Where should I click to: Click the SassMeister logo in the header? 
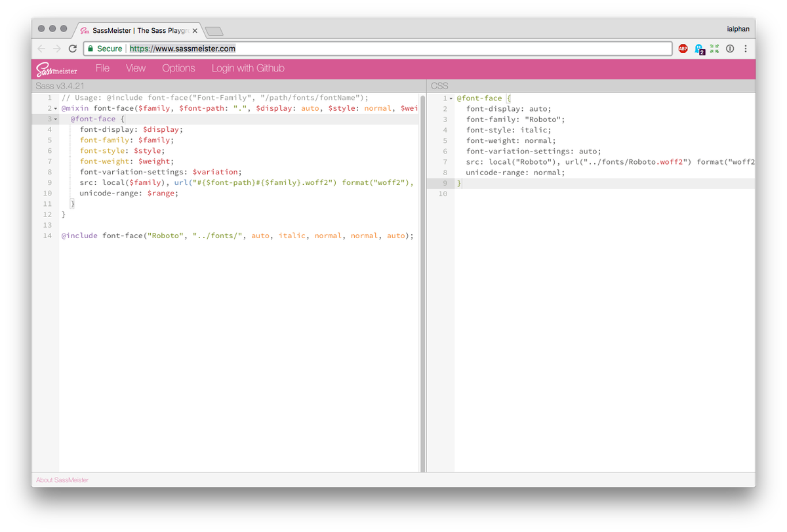click(x=56, y=69)
